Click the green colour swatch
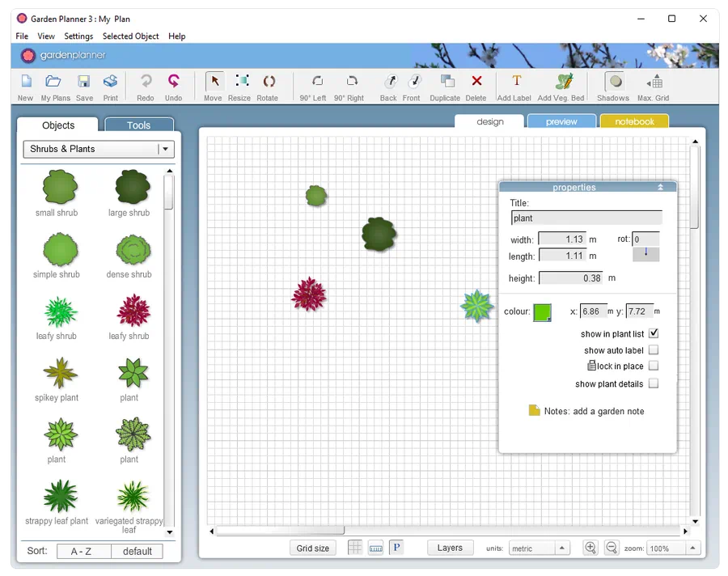Viewport: 728px width, 576px height. 542,312
